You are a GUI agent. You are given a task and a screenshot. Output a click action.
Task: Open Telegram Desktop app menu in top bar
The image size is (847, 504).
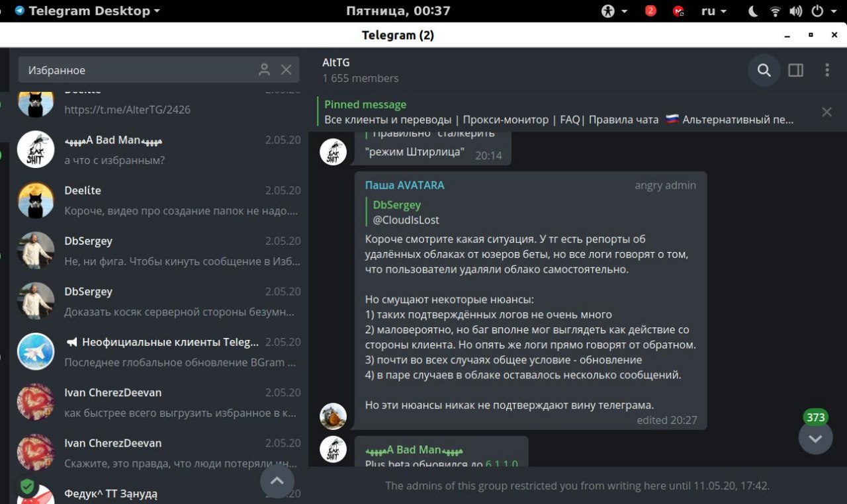(88, 11)
